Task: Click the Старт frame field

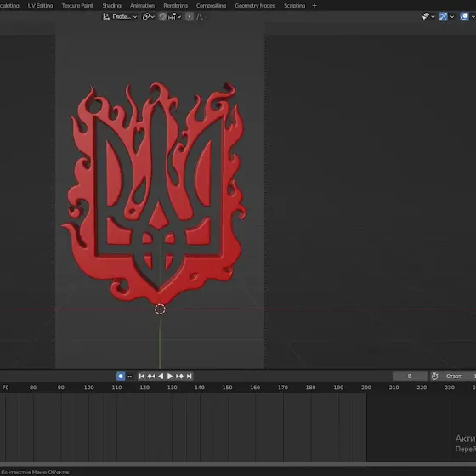Action: tap(457, 376)
